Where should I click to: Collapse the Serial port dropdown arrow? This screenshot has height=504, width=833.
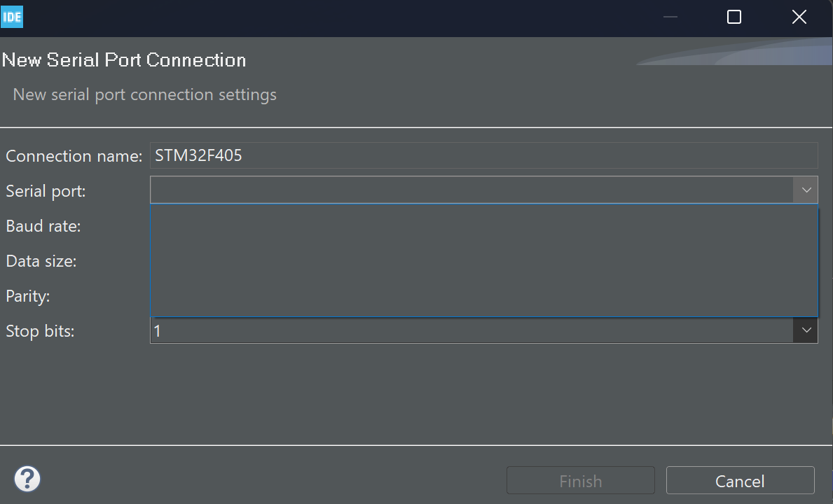[x=806, y=190]
